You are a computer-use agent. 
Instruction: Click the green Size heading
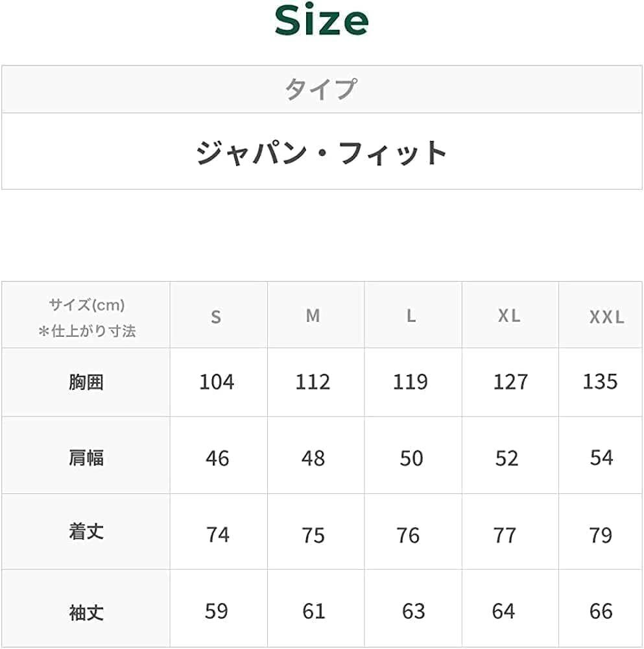point(322,21)
